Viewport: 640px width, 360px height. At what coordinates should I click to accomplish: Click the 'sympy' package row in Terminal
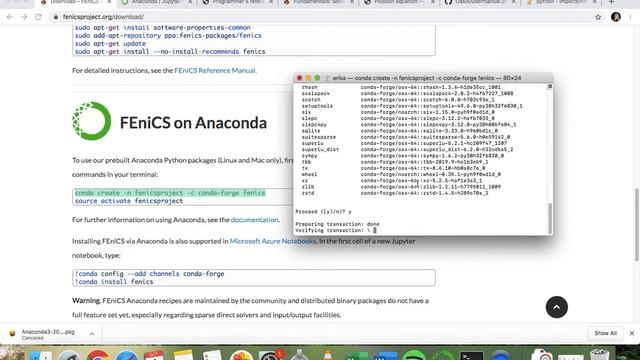(403, 156)
